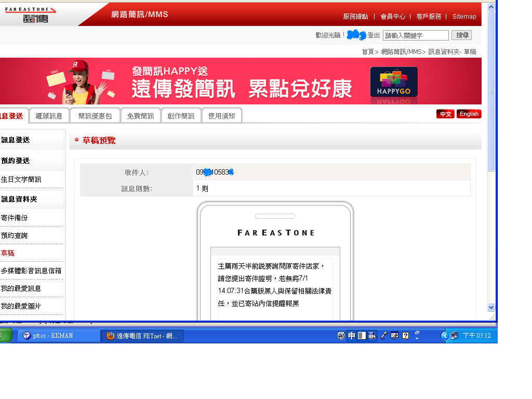Click the 發簡訊HAPPY送 promotional banner
Viewport: 532px width, 399px height.
pos(241,81)
